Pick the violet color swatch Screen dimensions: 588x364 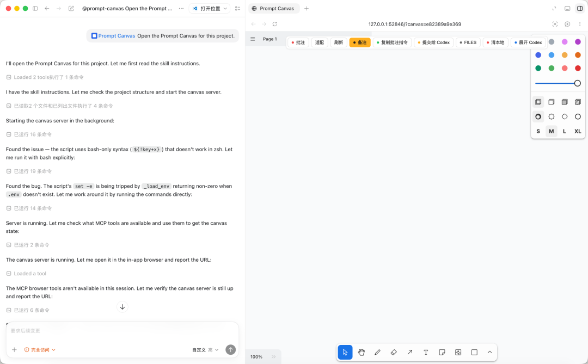point(578,41)
